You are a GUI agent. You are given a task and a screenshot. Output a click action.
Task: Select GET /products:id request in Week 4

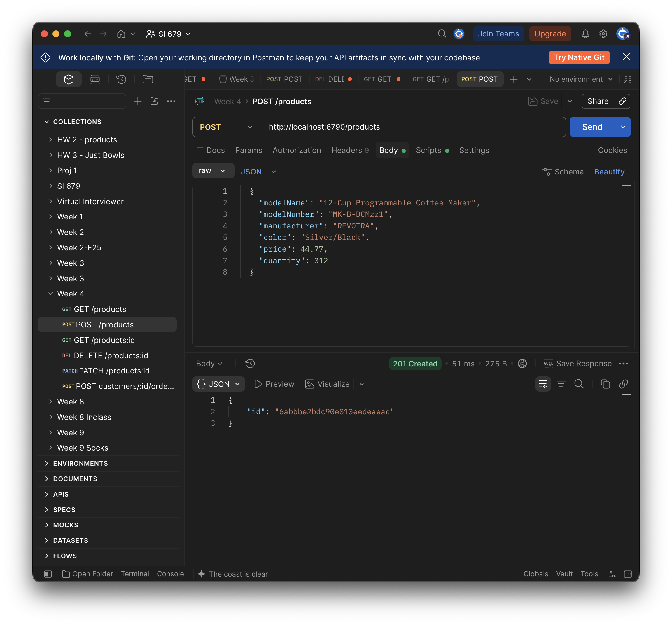point(108,340)
